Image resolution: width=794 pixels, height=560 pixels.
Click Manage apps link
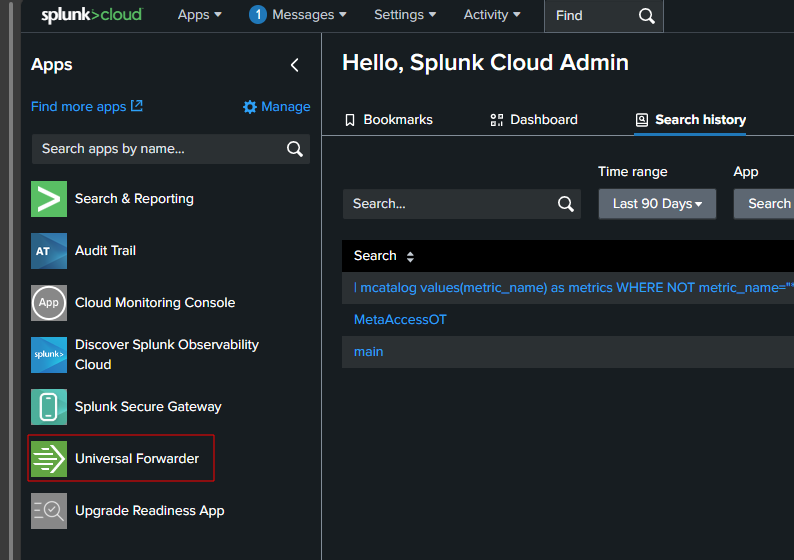[x=286, y=107]
